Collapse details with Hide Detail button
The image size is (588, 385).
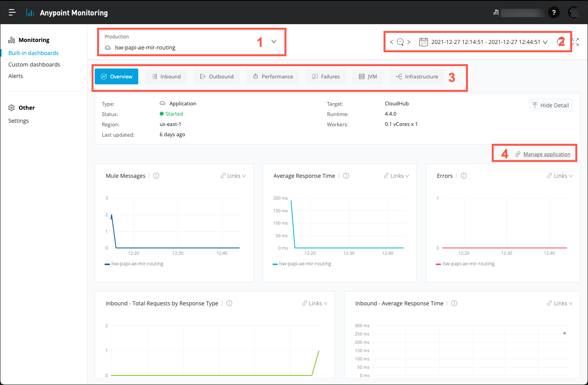pos(551,105)
